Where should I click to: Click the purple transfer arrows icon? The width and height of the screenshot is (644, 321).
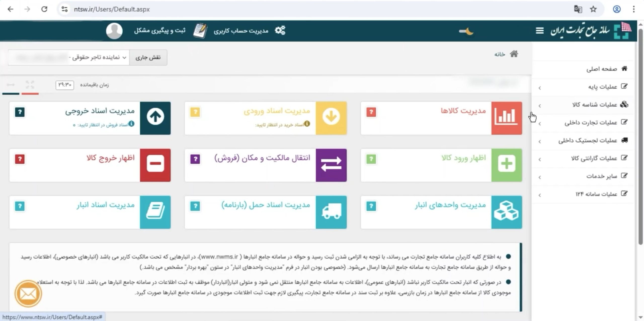[331, 165]
